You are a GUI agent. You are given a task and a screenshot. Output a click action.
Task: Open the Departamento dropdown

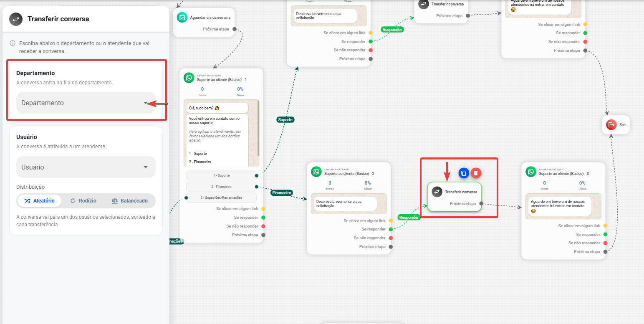tap(86, 103)
